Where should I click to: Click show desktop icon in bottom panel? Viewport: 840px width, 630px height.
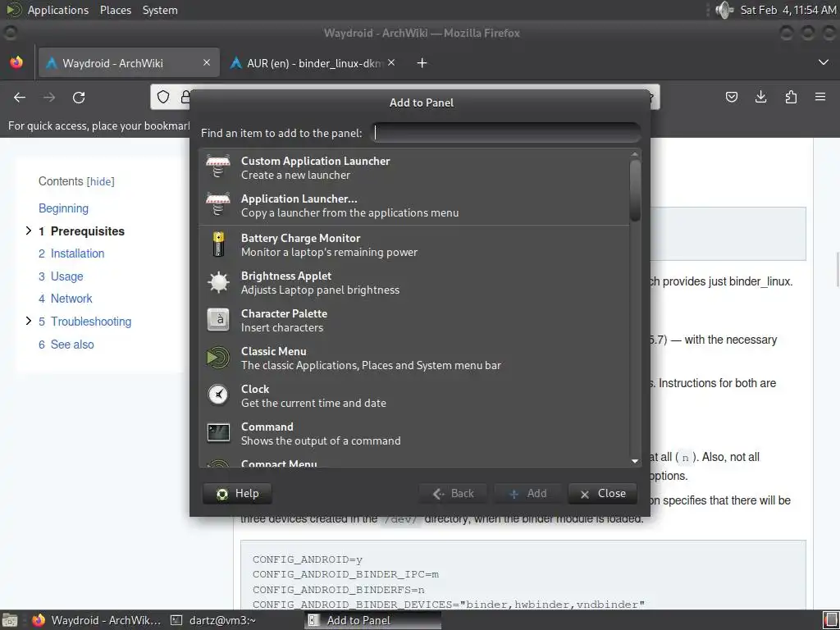point(10,620)
